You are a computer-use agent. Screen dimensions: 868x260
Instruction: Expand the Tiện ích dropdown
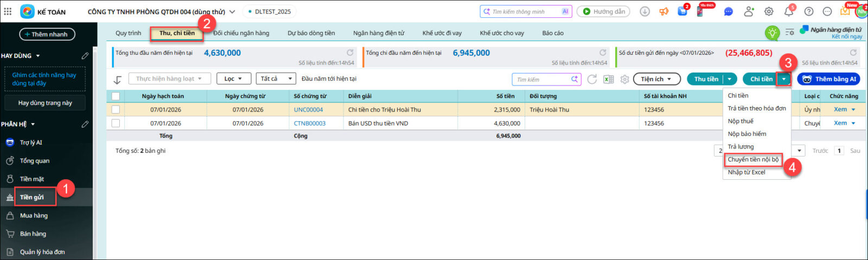coord(656,79)
